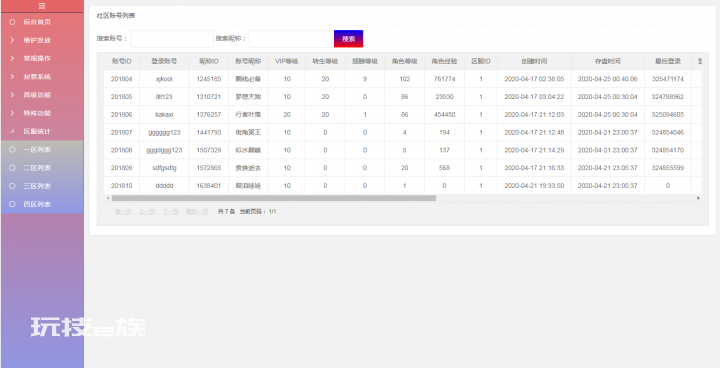Viewport: 720px width, 368px height.
Task: Click login account xjkool
Action: pos(164,79)
